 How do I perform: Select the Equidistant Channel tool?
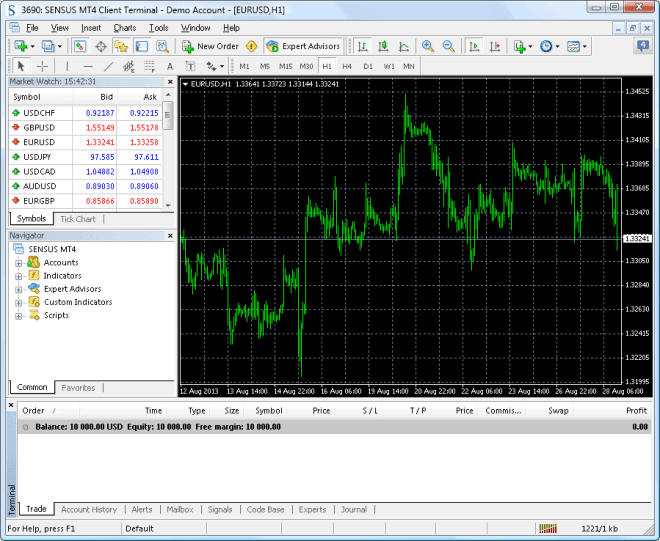(129, 66)
